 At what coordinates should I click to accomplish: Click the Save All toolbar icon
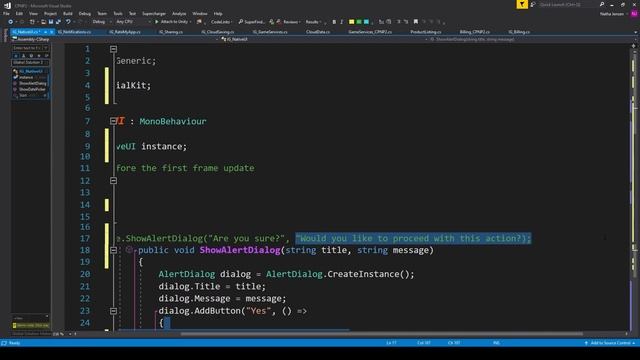pos(58,22)
